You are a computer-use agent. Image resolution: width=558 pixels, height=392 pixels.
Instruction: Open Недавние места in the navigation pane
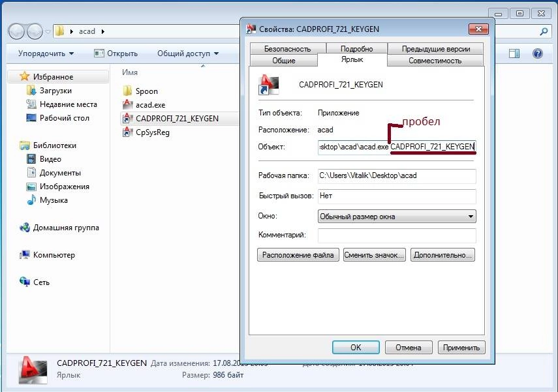coord(62,104)
